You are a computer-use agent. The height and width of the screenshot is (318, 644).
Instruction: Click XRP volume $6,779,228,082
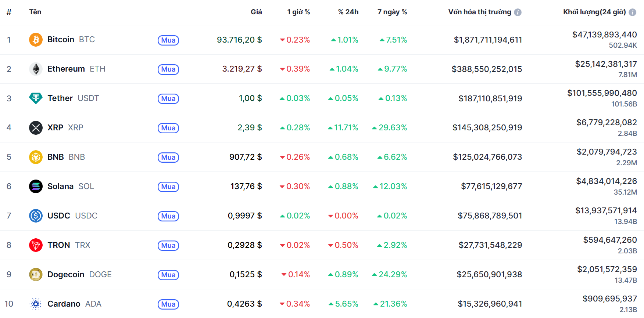pyautogui.click(x=607, y=123)
